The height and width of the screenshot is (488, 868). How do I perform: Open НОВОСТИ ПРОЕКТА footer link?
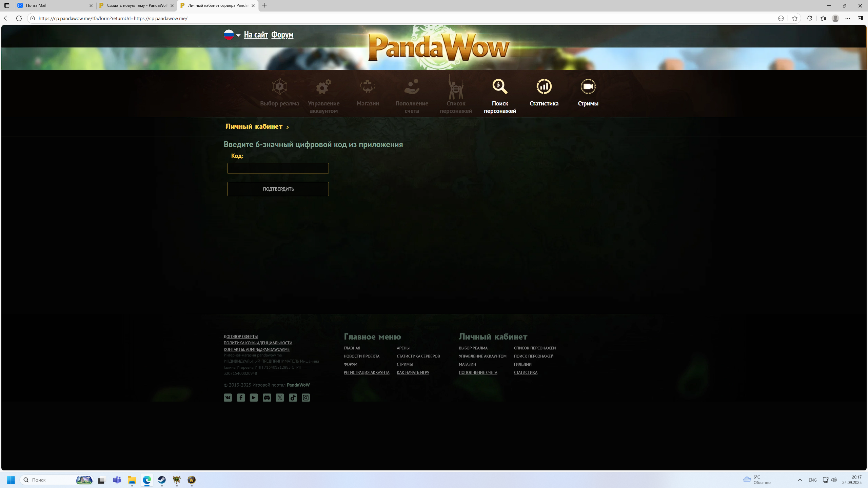click(361, 356)
